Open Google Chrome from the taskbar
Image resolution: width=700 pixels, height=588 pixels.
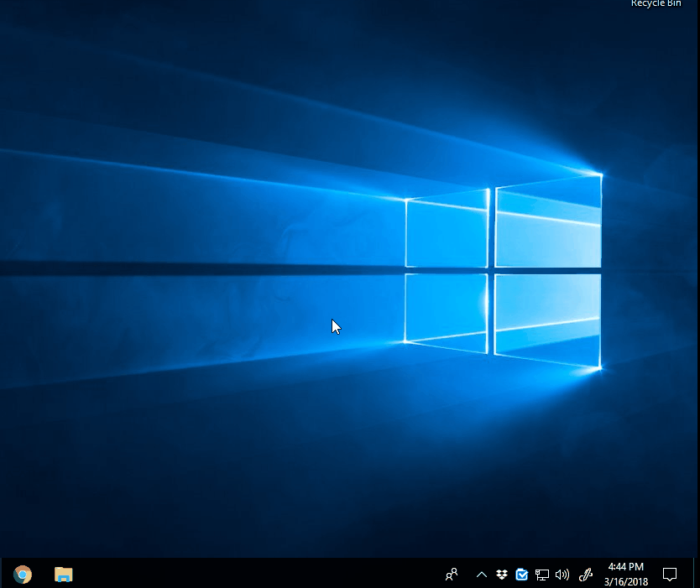pyautogui.click(x=23, y=575)
